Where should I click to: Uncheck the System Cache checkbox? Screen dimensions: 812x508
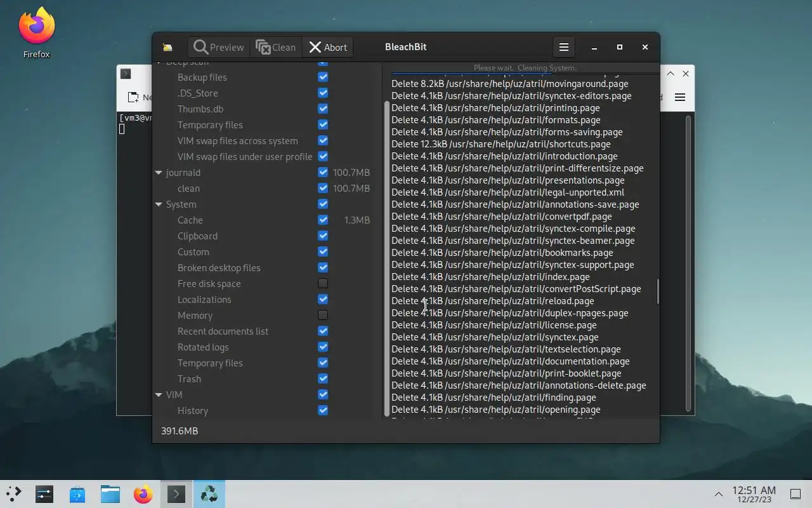pos(323,220)
